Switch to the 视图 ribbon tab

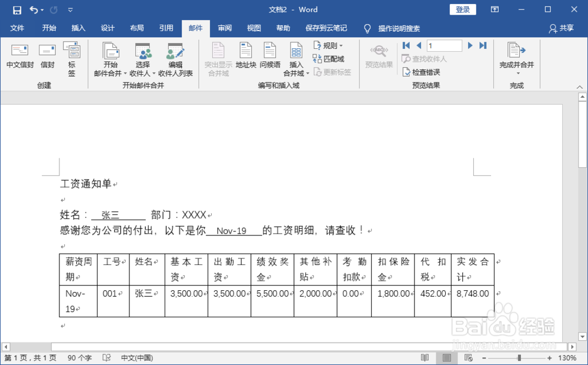point(254,28)
